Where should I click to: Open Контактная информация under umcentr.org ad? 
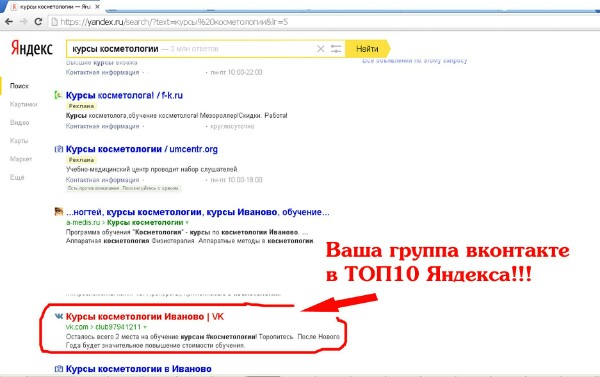click(103, 180)
